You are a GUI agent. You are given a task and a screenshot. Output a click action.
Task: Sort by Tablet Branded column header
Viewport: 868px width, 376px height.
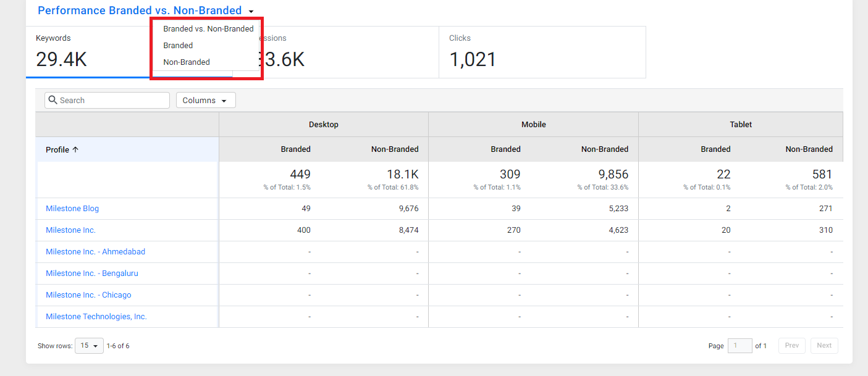point(715,149)
